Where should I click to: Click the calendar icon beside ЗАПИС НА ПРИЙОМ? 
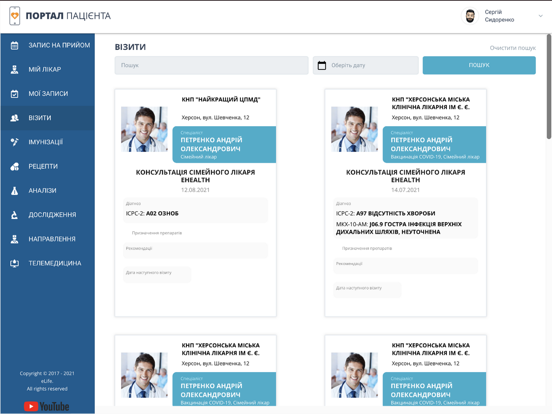point(14,45)
